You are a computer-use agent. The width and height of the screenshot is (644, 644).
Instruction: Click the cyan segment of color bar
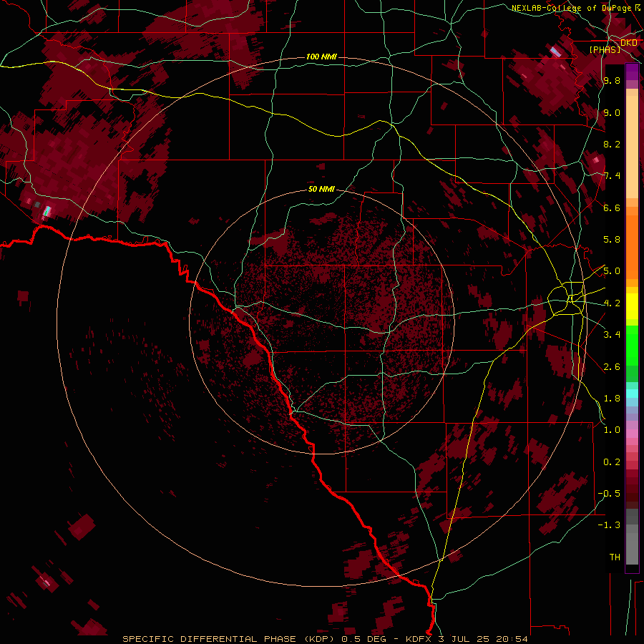coord(632,394)
